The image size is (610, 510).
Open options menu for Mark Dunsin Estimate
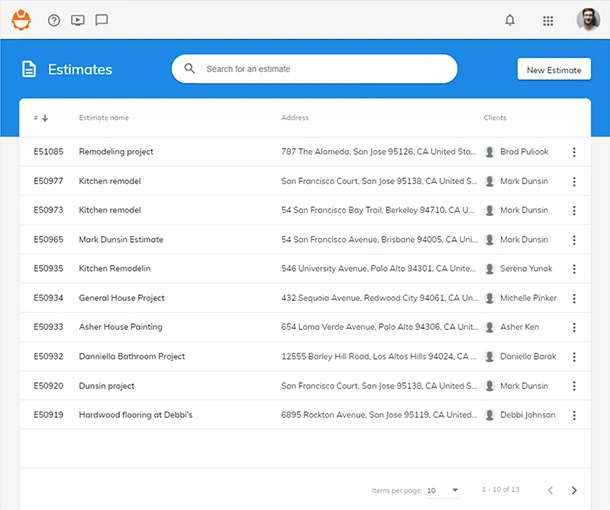click(574, 240)
